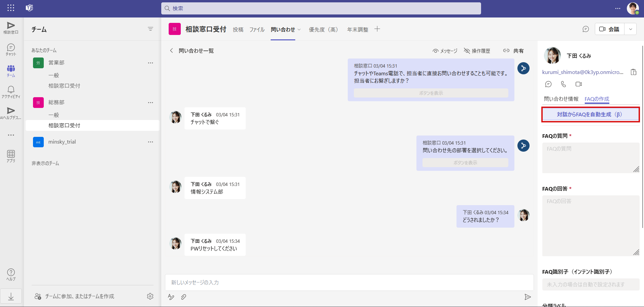The image size is (644, 307).
Task: Click 下田くるみ profile photo in side panel
Action: pos(552,56)
